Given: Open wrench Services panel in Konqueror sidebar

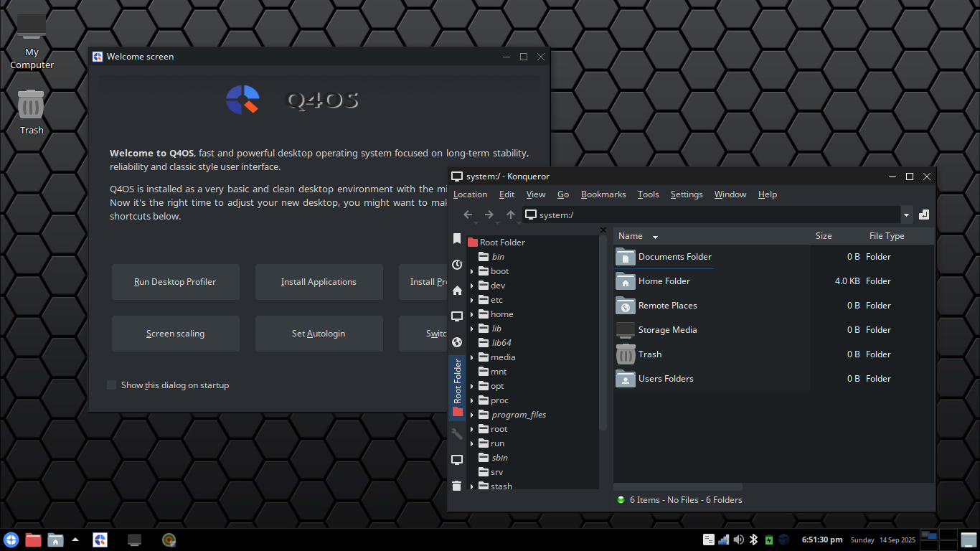Looking at the screenshot, I should coord(457,434).
